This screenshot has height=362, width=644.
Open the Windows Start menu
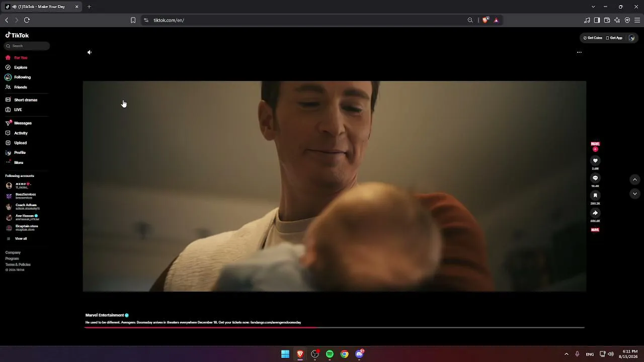[x=285, y=354]
